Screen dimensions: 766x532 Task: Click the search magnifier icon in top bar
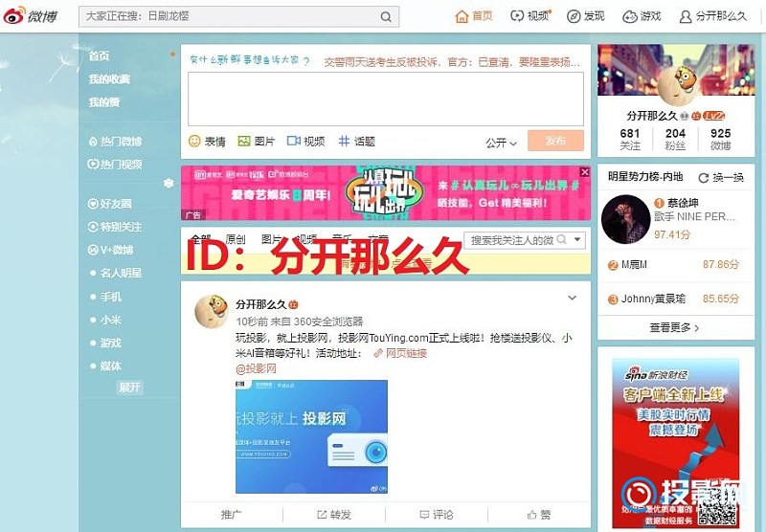tap(386, 16)
